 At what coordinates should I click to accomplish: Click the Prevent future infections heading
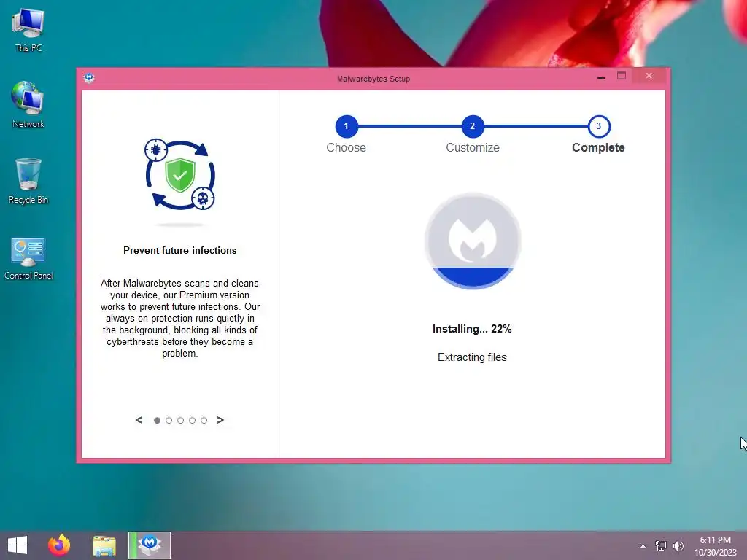(180, 251)
